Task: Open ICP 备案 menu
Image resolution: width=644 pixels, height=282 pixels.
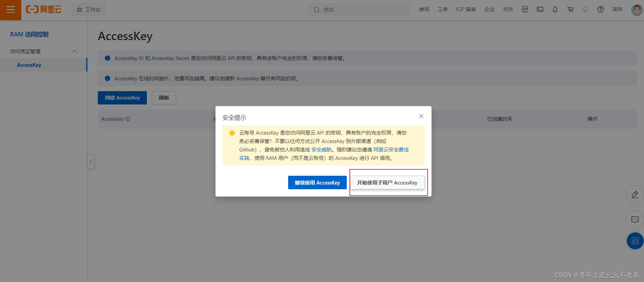Action: click(466, 9)
